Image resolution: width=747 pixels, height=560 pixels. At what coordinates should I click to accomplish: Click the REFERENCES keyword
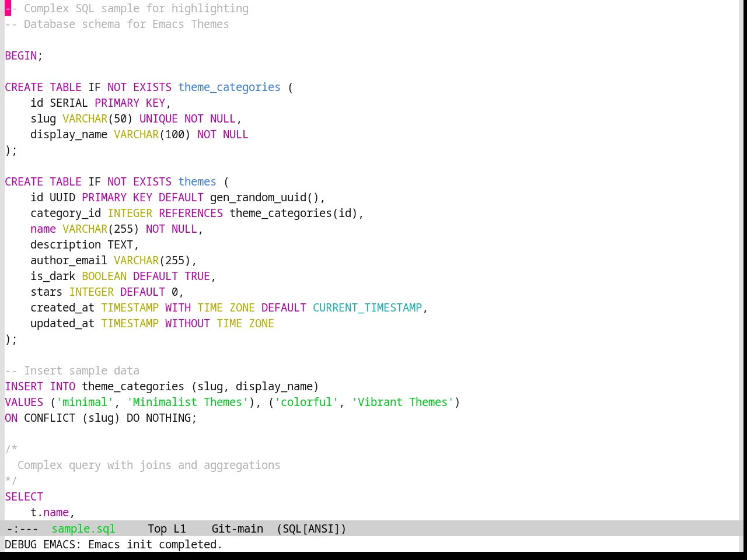pyautogui.click(x=191, y=213)
